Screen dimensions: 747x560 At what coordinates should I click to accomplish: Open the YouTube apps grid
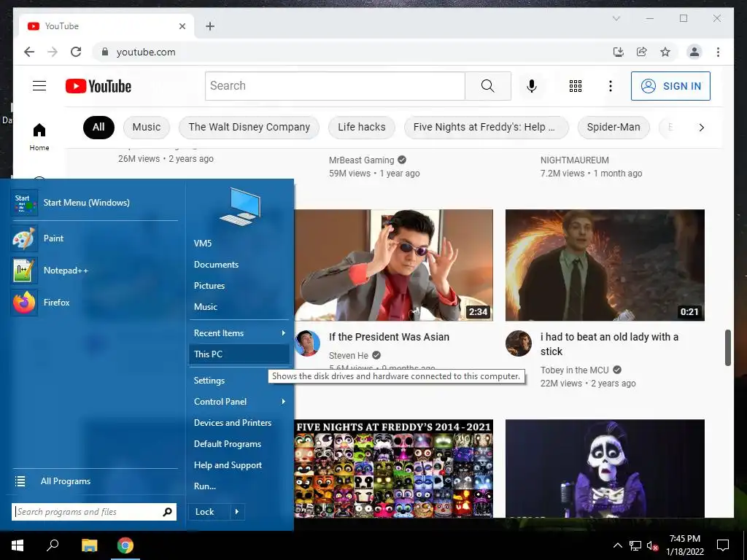[576, 86]
